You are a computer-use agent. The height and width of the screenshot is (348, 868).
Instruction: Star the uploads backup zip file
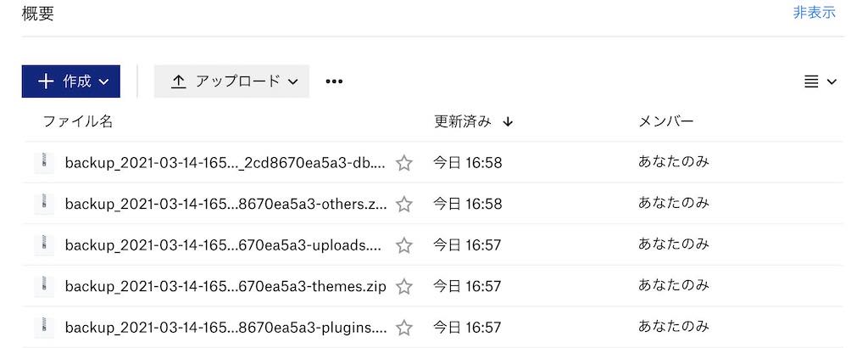pos(404,245)
